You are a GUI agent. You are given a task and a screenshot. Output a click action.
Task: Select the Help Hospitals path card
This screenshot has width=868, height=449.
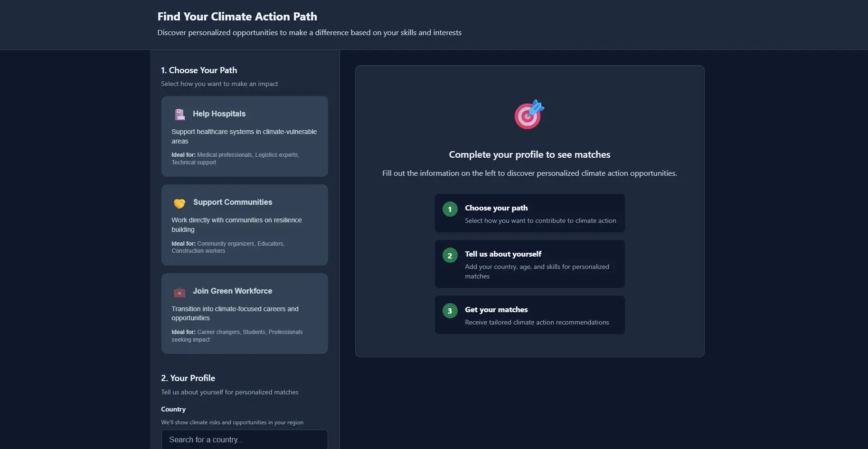click(244, 137)
